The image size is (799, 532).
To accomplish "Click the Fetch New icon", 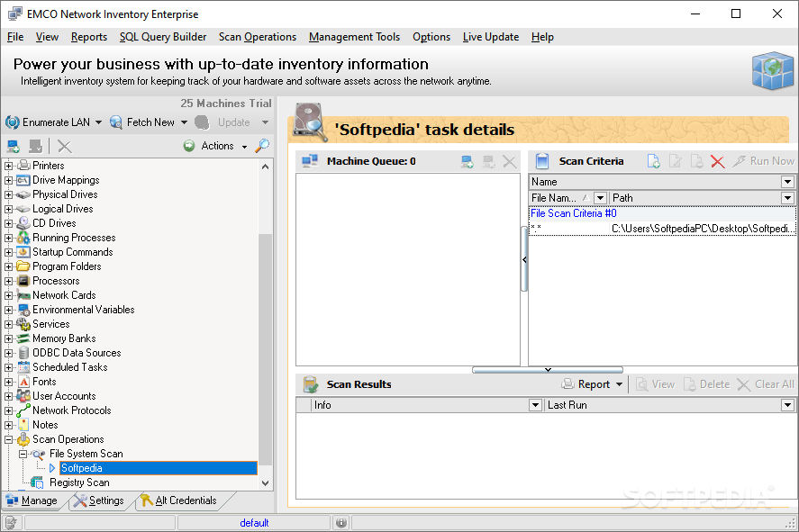I will [116, 122].
